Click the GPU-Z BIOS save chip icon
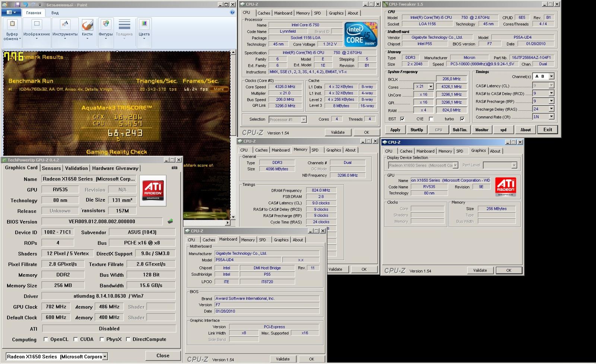 170,221
